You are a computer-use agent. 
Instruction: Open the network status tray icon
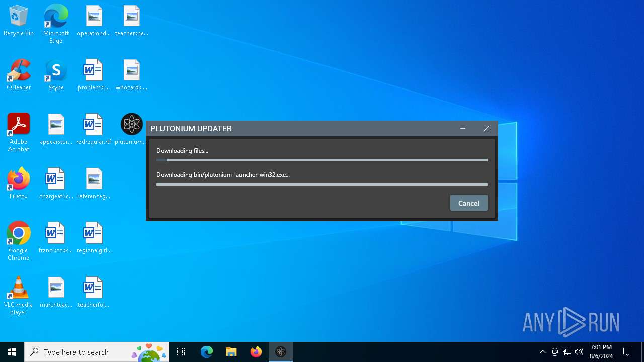[567, 352]
